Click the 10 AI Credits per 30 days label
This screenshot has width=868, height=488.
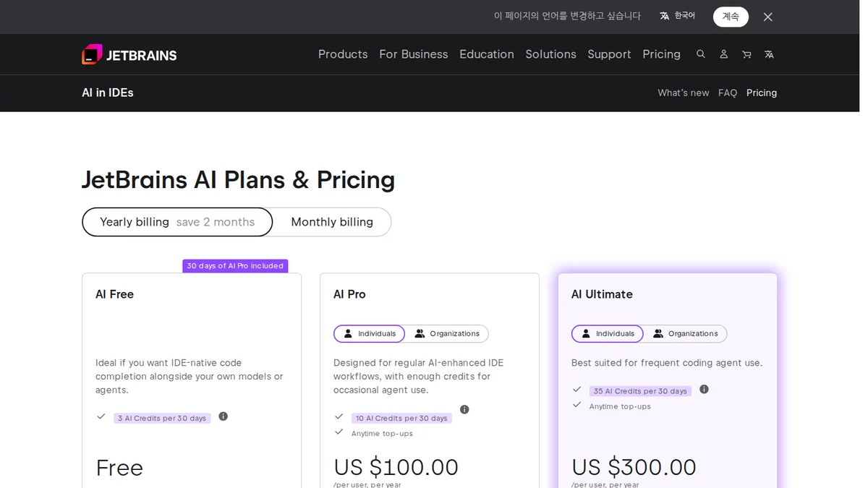pyautogui.click(x=401, y=418)
